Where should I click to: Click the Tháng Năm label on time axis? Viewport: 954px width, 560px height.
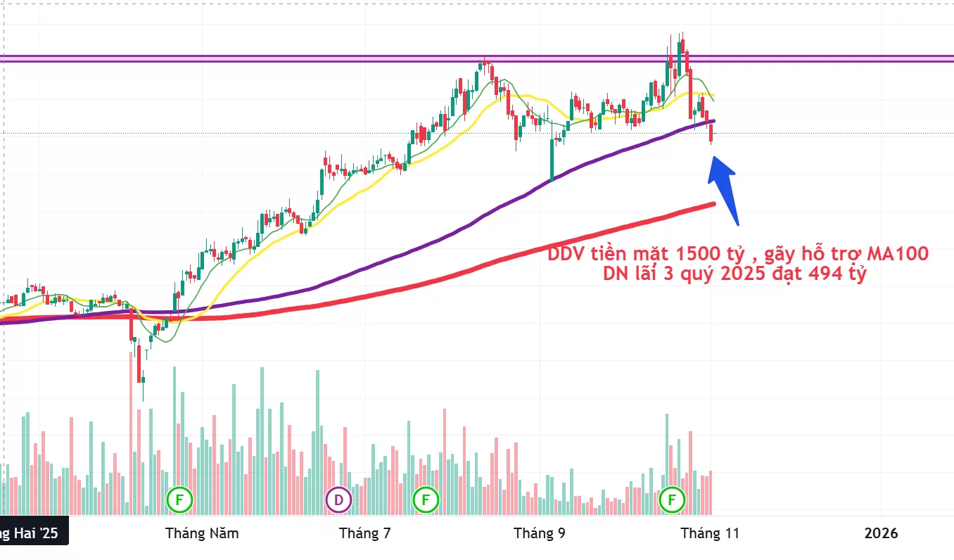202,533
